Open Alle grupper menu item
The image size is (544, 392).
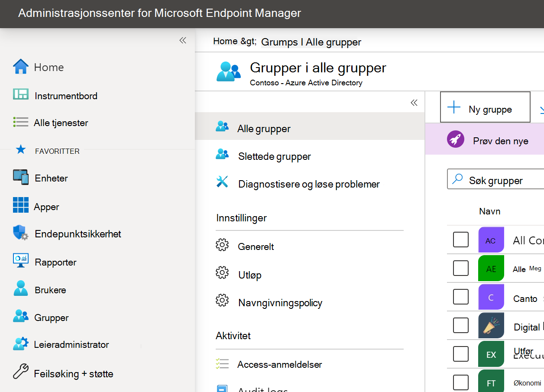point(310,126)
